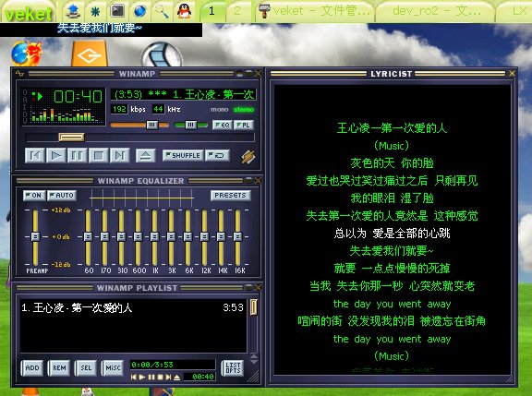Toggle the PL playlist window button
The image size is (532, 396).
coord(244,126)
